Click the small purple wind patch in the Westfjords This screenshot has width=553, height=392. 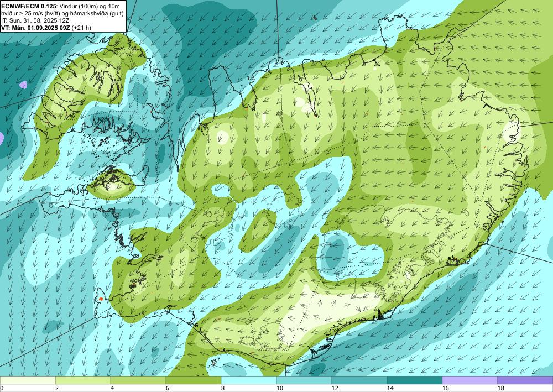23,85
